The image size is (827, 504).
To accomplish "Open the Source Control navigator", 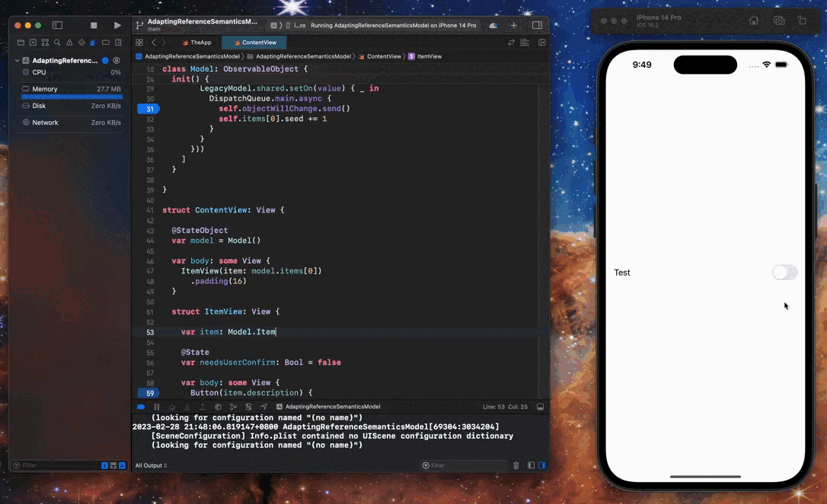I will (33, 42).
